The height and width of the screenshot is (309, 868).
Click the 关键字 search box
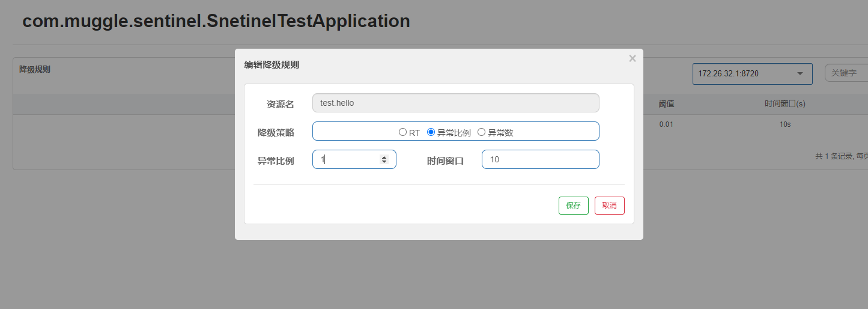pos(847,73)
